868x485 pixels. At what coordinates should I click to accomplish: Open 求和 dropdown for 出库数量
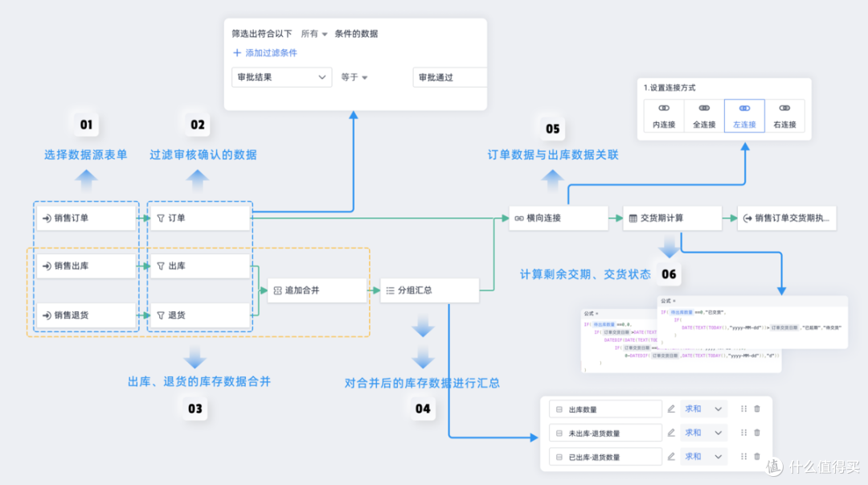tap(703, 409)
